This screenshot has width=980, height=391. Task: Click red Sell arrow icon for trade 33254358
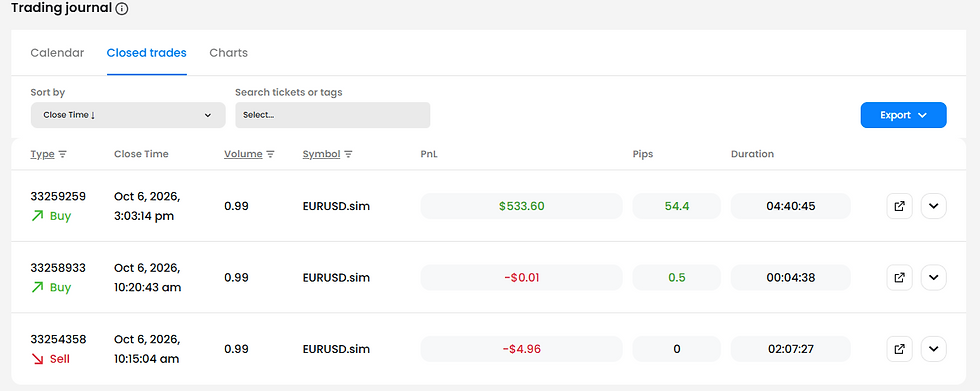[x=38, y=359]
